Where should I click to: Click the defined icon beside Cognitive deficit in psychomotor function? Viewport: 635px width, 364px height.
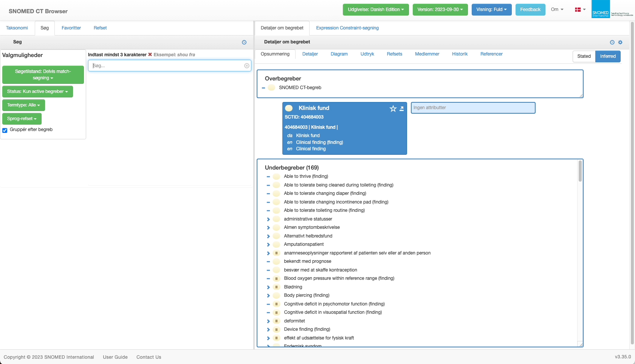pos(276,304)
